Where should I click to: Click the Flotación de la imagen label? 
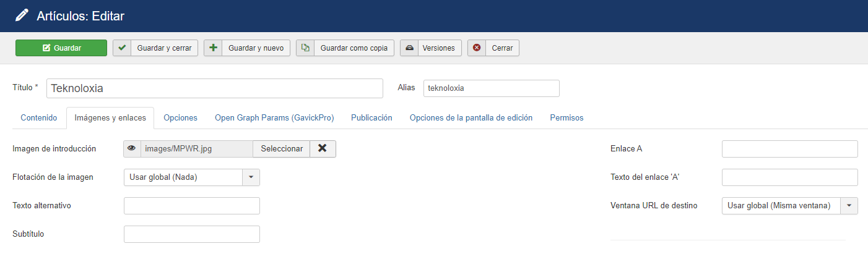pyautogui.click(x=53, y=177)
